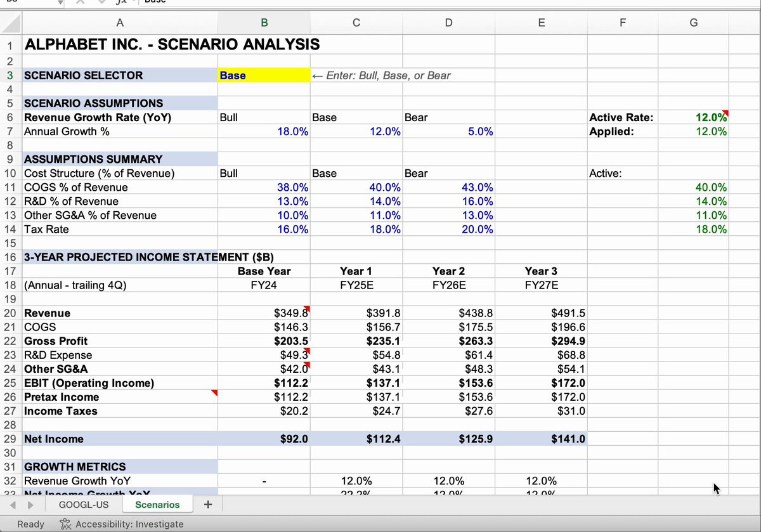Select the FY27E Gross Profit $294.9 cell
761x532 pixels.
pyautogui.click(x=541, y=341)
